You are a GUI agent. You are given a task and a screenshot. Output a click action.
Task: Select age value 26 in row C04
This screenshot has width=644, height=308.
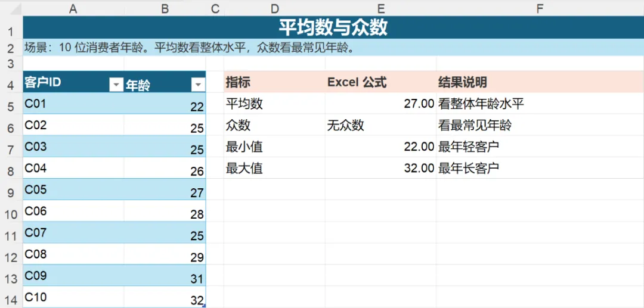pyautogui.click(x=165, y=168)
